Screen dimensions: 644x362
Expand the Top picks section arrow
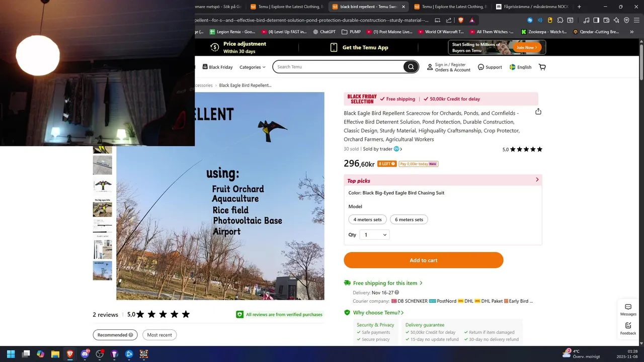(x=537, y=179)
